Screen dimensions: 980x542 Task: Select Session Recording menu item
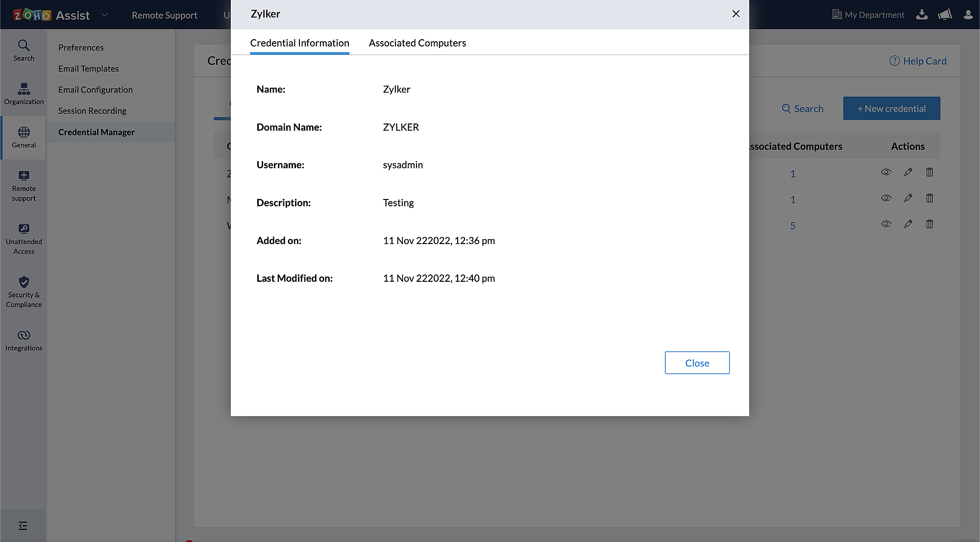click(x=92, y=111)
